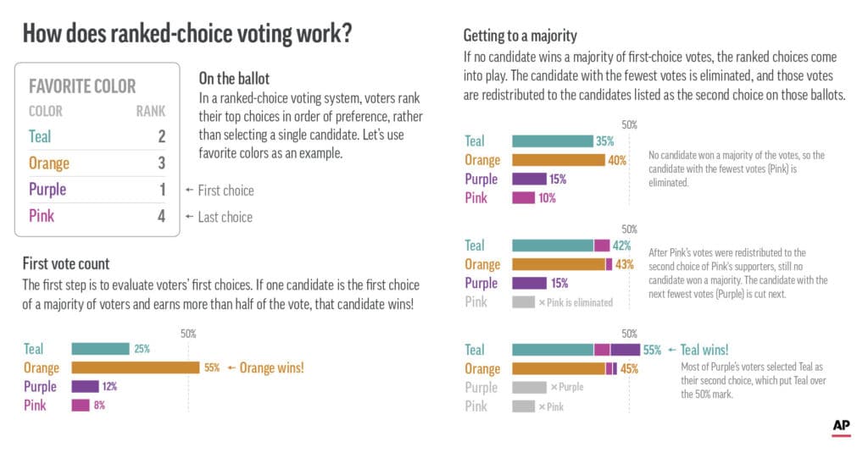Click the Teal wins! arrow label
Viewport: 868px width, 453px height.
click(698, 350)
